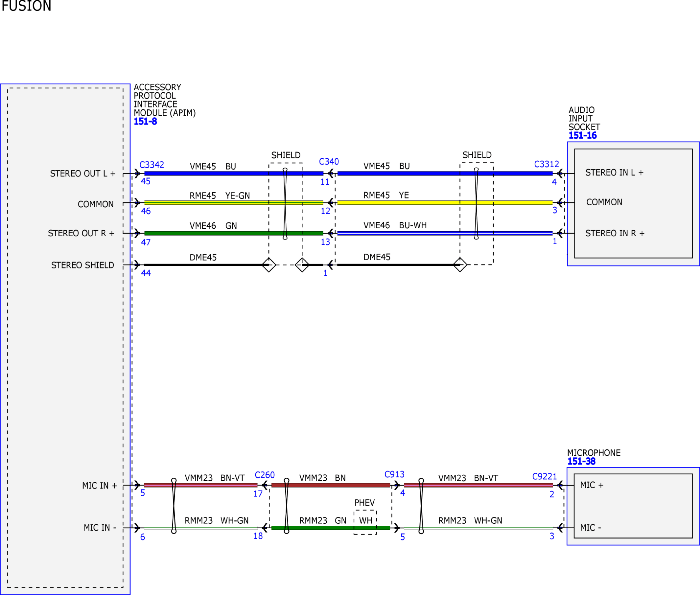This screenshot has height=595, width=700.
Task: Select pin number 46 on the COMMON line
Action: point(146,212)
